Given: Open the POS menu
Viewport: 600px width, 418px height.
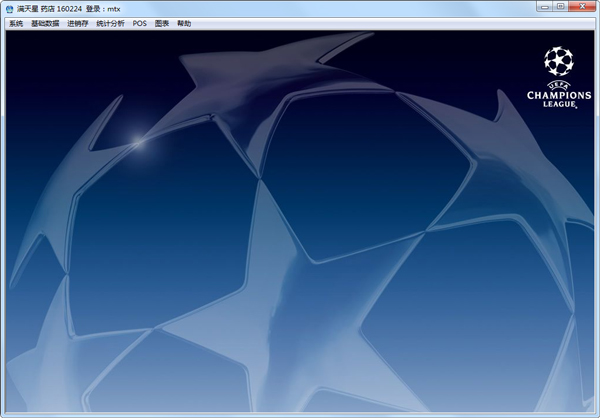Looking at the screenshot, I should pos(140,24).
